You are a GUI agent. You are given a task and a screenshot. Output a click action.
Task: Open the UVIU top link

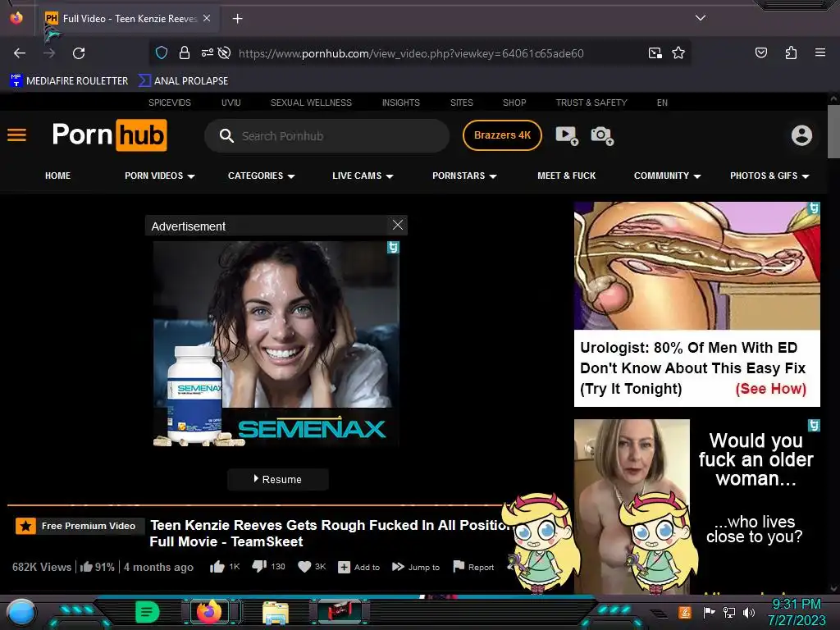coord(231,103)
